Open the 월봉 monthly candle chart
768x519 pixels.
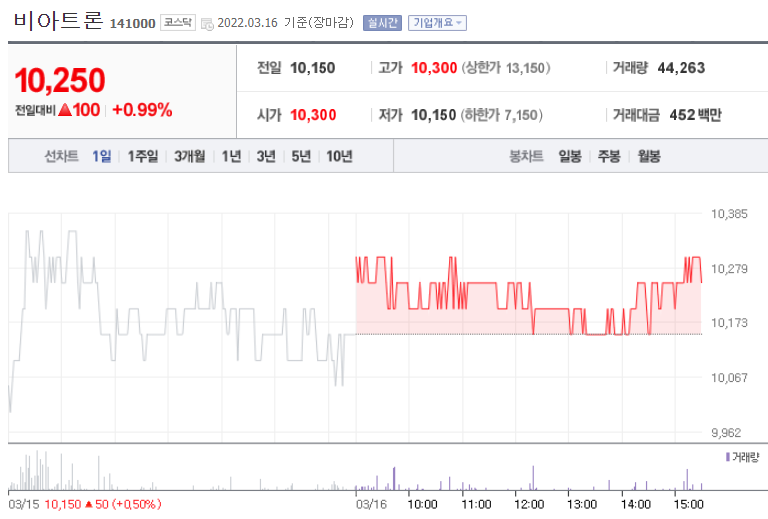[648, 156]
